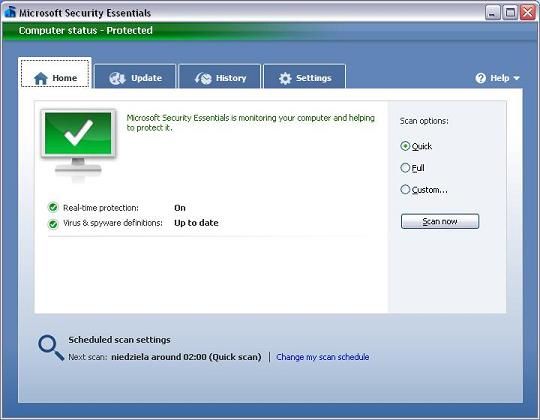Click green check beside Virus & spyware definitions
The height and width of the screenshot is (420, 540).
53,224
